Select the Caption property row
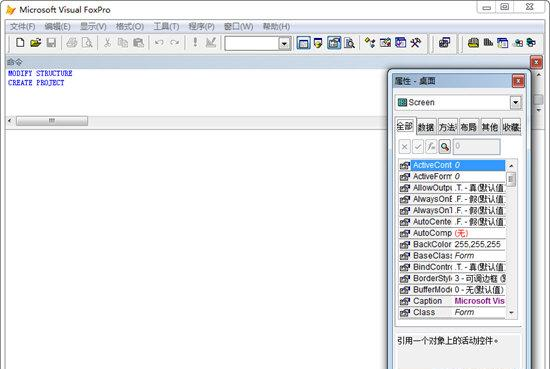The height and width of the screenshot is (369, 550). click(x=452, y=301)
